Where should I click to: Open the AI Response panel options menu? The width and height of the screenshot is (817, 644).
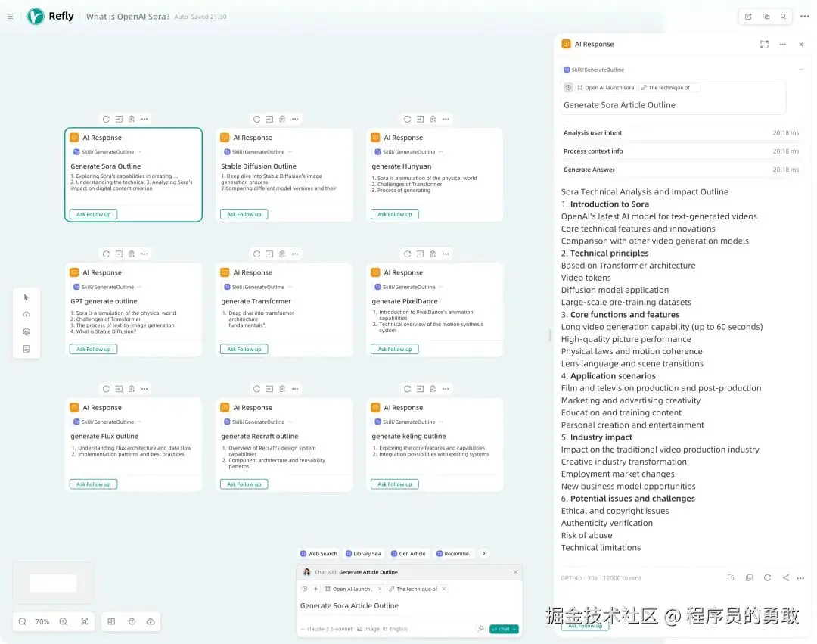point(783,45)
